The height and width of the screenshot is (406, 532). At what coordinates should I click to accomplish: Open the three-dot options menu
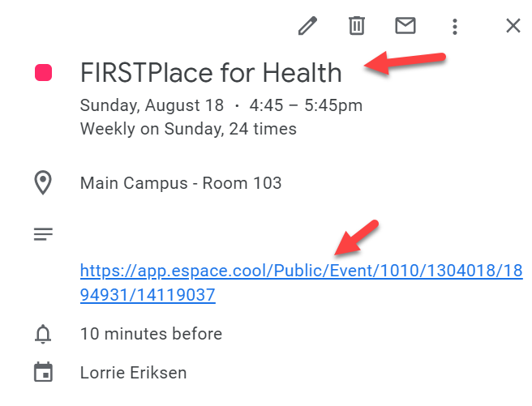pos(455,27)
